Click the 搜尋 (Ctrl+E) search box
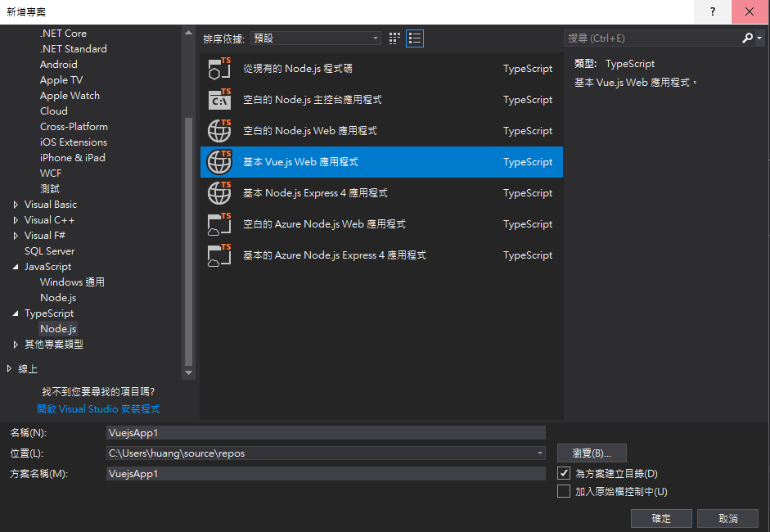The width and height of the screenshot is (770, 532). 653,38
